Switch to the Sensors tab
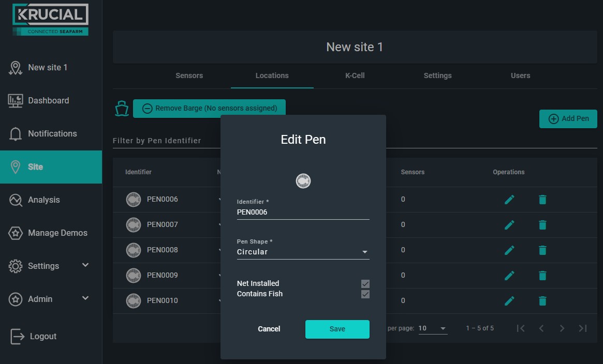The image size is (603, 364). [189, 75]
